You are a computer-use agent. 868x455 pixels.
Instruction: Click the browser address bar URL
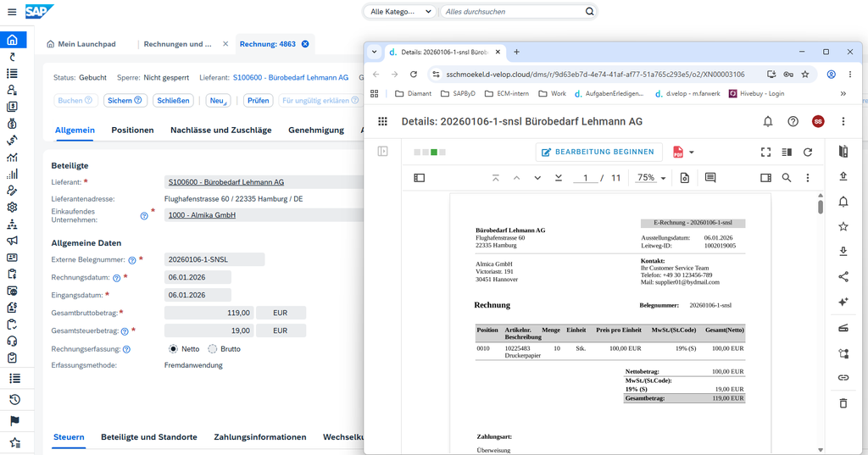tap(595, 75)
